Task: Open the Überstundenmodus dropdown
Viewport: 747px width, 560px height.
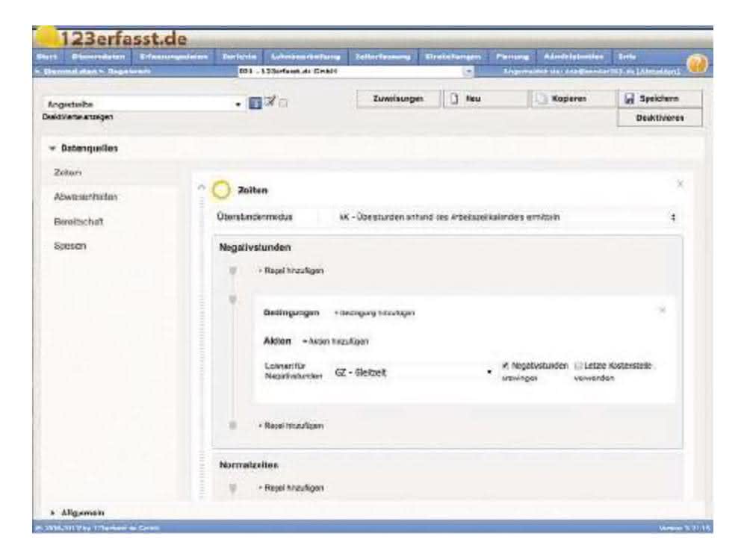Action: point(506,217)
